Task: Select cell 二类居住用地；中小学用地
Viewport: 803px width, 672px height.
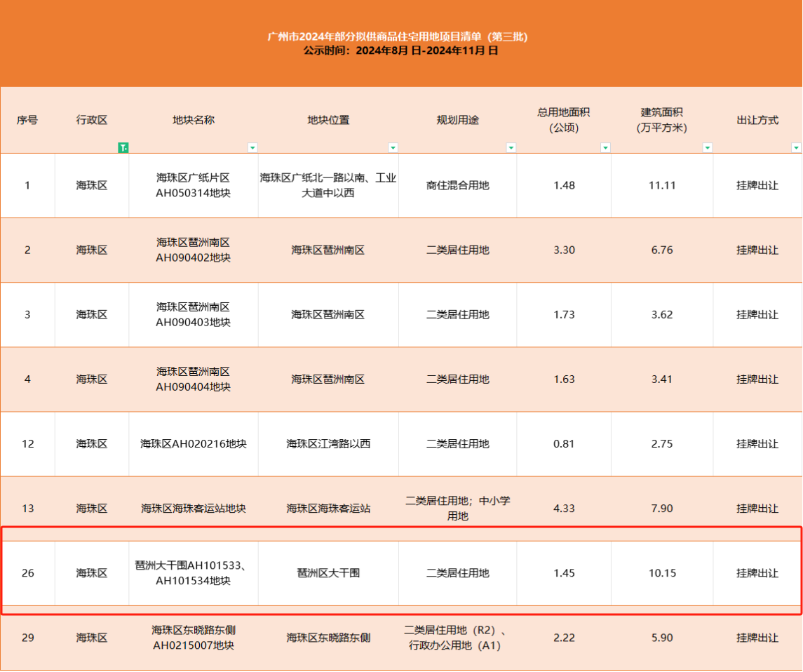Action: click(x=458, y=508)
